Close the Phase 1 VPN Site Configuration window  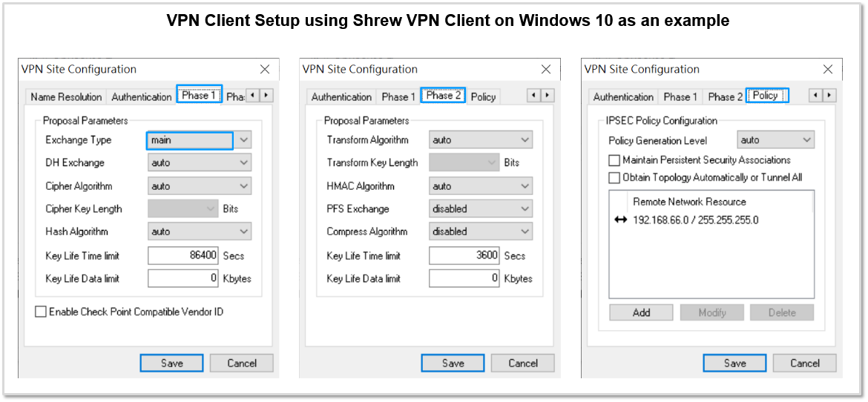click(x=265, y=69)
